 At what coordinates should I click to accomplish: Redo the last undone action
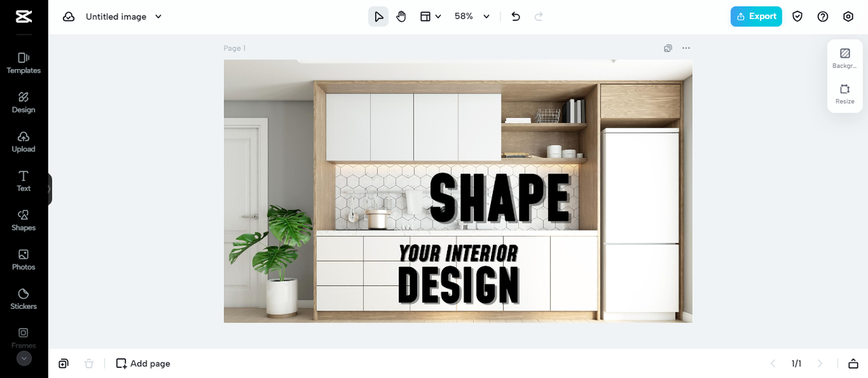pos(538,16)
